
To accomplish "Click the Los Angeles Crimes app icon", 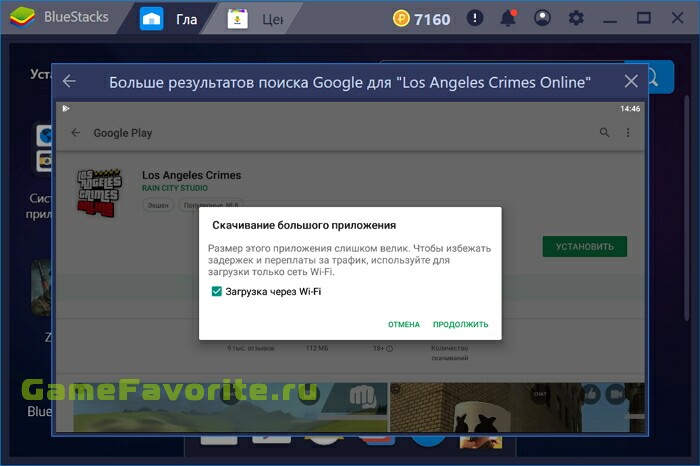I will (x=99, y=192).
